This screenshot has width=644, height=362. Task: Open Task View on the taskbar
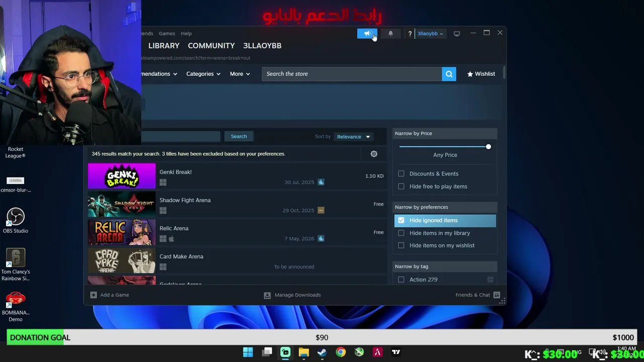267,352
